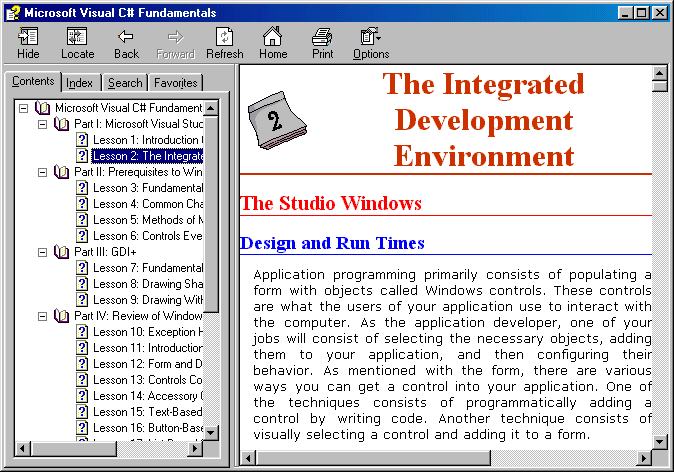Click the help window title bar icon
Viewport: 674px width, 472px height.
[x=13, y=13]
